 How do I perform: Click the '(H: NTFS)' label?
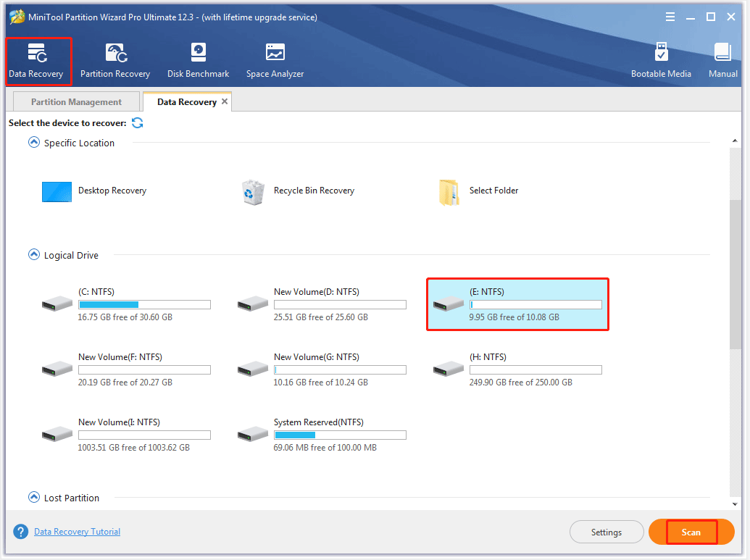[x=488, y=356]
